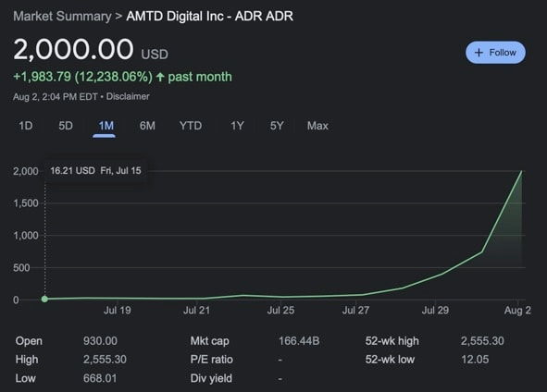
Task: Click the Jul 27 axis label
Action: pos(355,310)
